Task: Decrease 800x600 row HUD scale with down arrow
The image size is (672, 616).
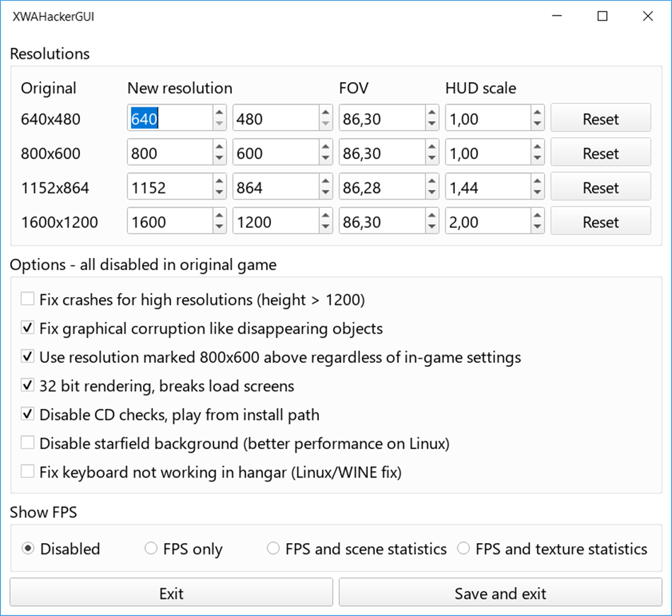Action: point(537,158)
